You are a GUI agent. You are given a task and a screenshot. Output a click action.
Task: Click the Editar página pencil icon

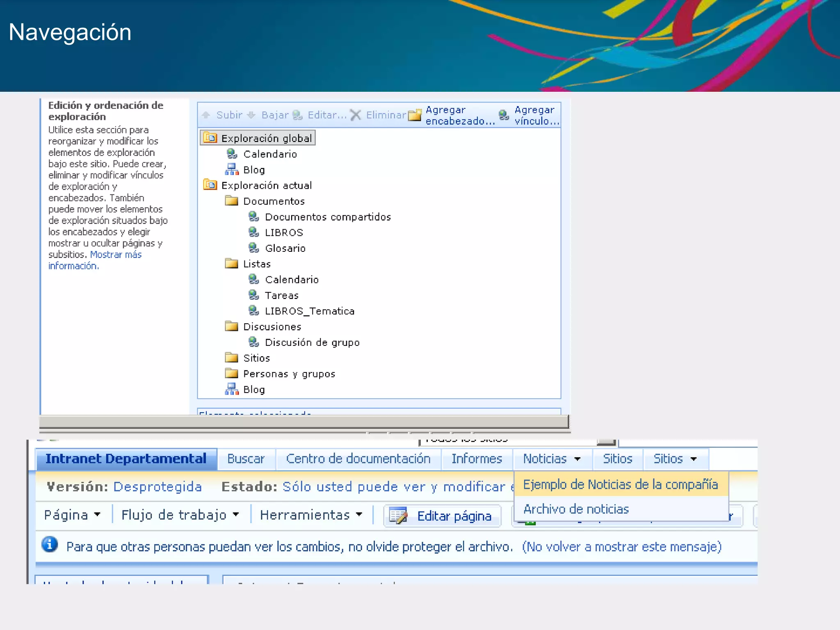[398, 516]
